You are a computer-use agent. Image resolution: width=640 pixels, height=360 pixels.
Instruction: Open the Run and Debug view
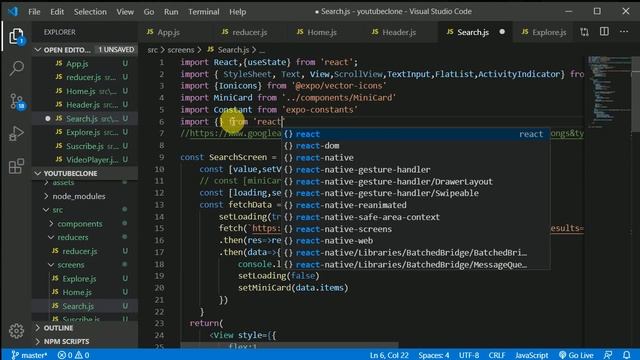tap(16, 133)
